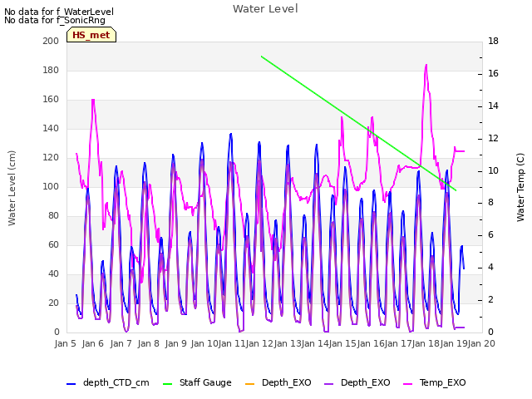
Task: Click the 10 tick on right temperature axis
Action: (x=493, y=170)
